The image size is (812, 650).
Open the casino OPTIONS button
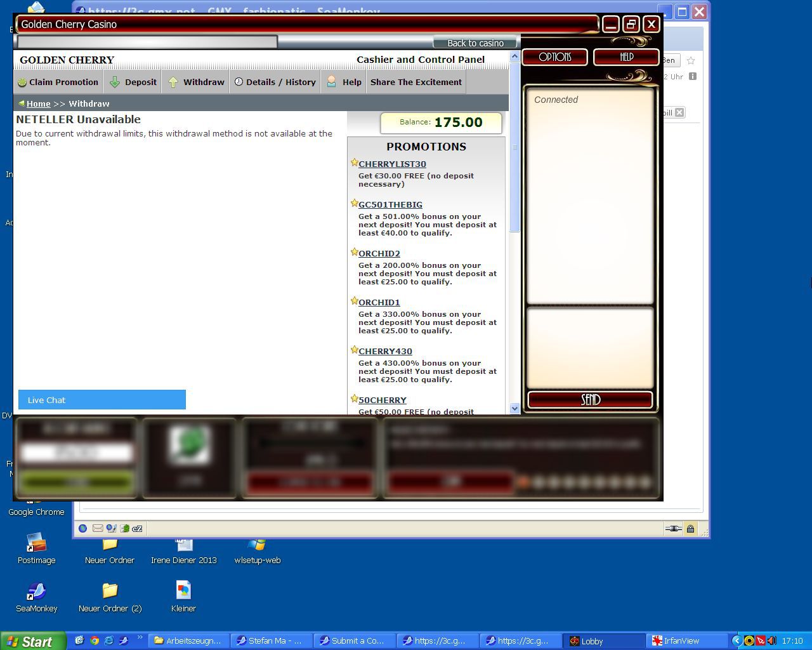tap(555, 57)
